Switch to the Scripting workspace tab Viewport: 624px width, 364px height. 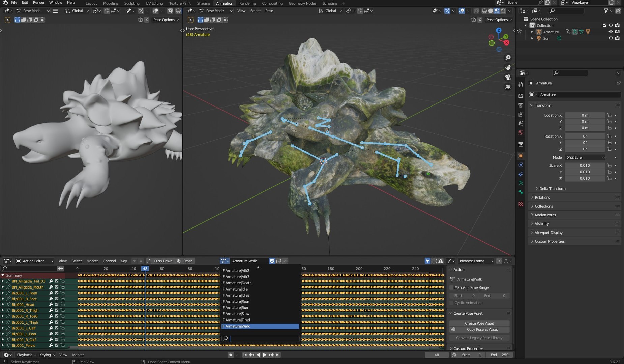(x=330, y=3)
